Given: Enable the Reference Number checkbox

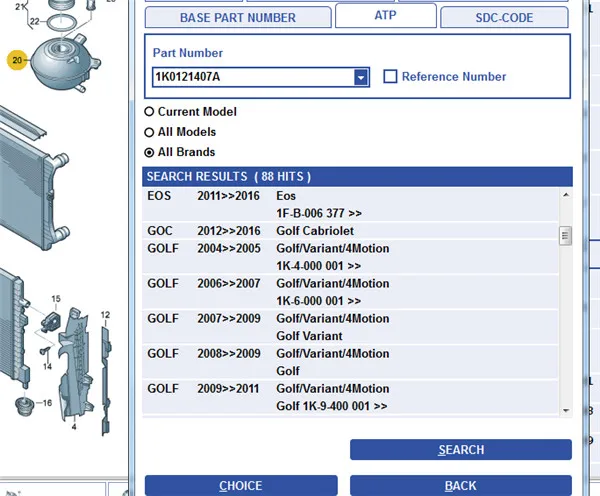Looking at the screenshot, I should tap(390, 76).
